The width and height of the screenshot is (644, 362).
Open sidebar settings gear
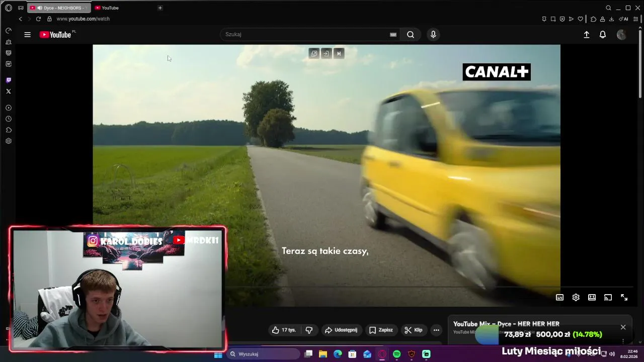click(x=9, y=141)
